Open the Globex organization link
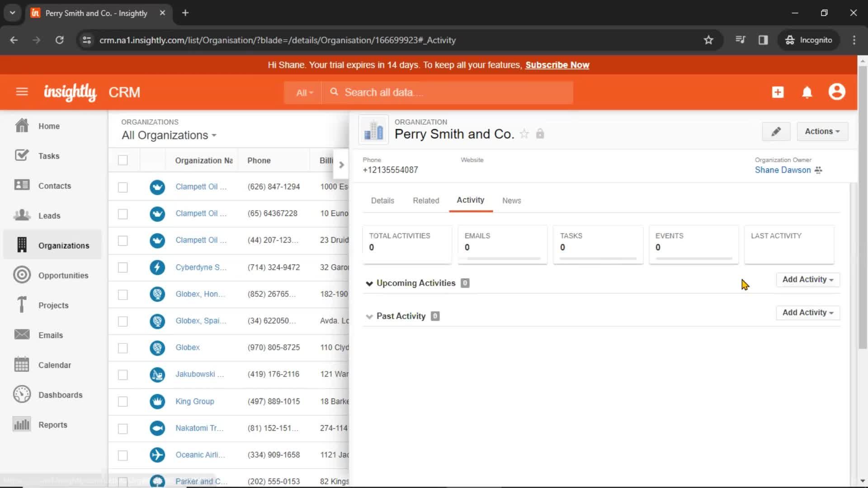Screen dimensions: 868x488 (x=188, y=347)
